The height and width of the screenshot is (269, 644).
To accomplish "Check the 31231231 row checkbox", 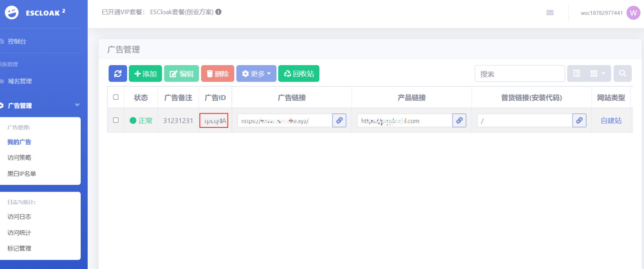I will (116, 120).
